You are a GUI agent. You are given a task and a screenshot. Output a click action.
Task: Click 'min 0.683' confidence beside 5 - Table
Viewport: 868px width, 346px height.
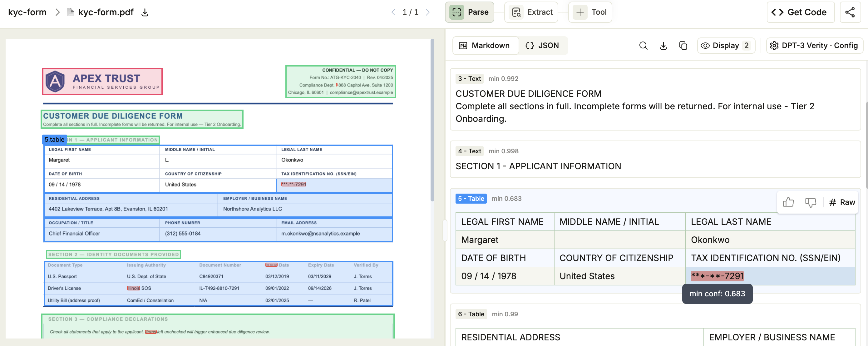point(506,198)
